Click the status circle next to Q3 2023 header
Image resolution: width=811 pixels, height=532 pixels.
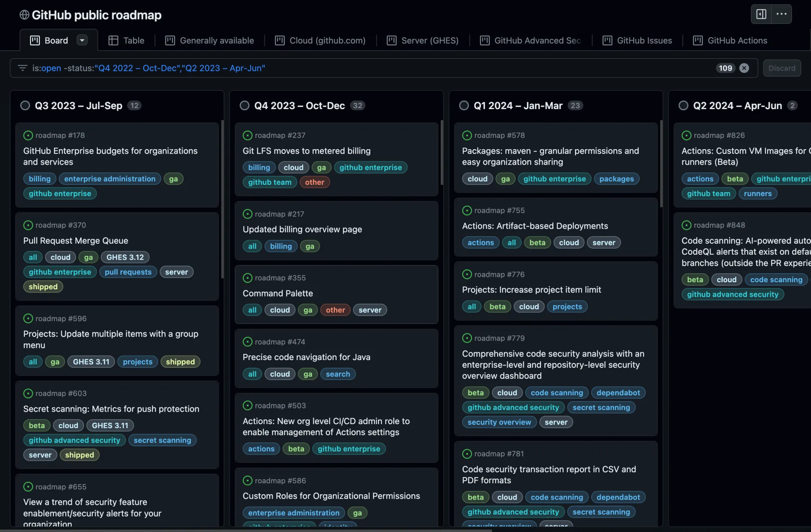pyautogui.click(x=26, y=105)
